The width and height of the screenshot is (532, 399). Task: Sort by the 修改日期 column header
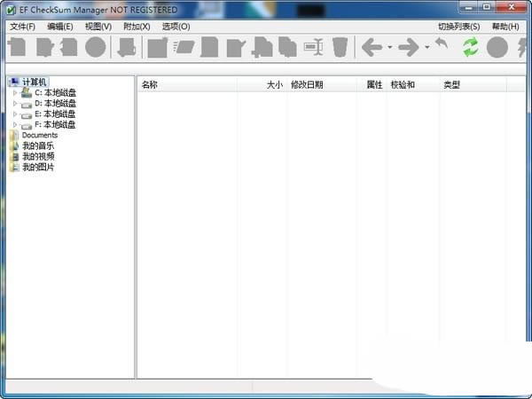(322, 84)
